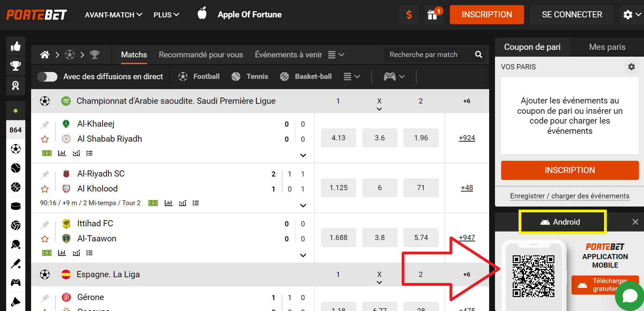The width and height of the screenshot is (644, 311).
Task: Click the mobile app QR code
Action: point(534,276)
